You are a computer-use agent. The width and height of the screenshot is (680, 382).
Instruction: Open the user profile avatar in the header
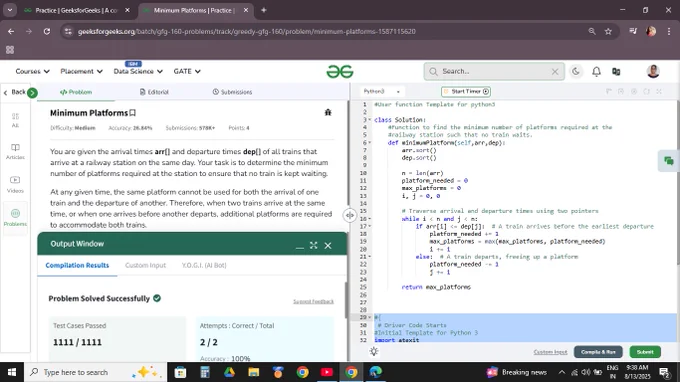653,71
